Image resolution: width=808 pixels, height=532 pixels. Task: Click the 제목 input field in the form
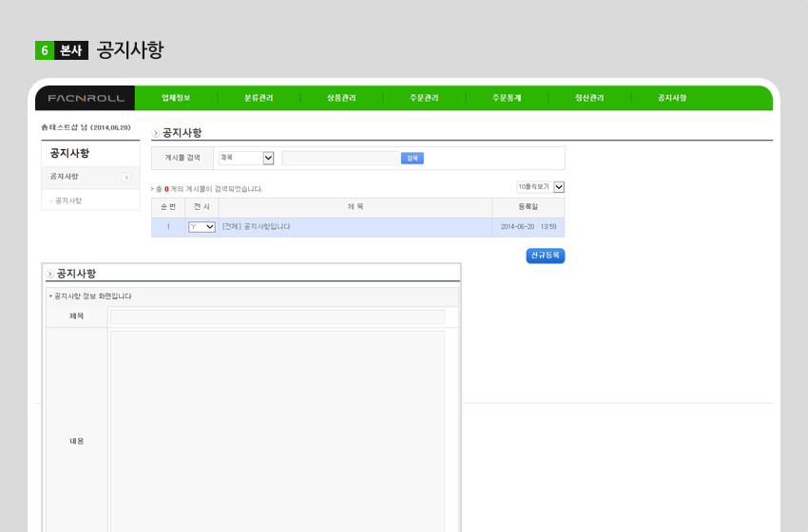tap(278, 316)
